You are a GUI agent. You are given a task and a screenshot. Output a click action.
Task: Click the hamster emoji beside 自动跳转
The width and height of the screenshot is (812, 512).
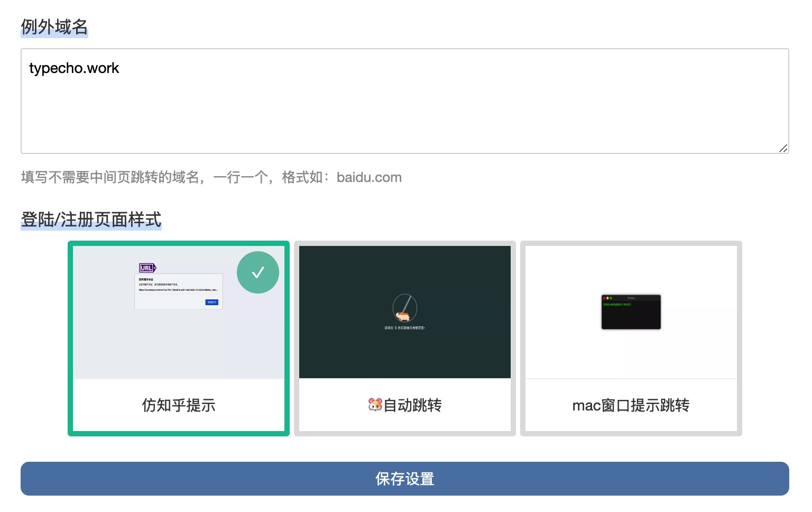point(376,405)
